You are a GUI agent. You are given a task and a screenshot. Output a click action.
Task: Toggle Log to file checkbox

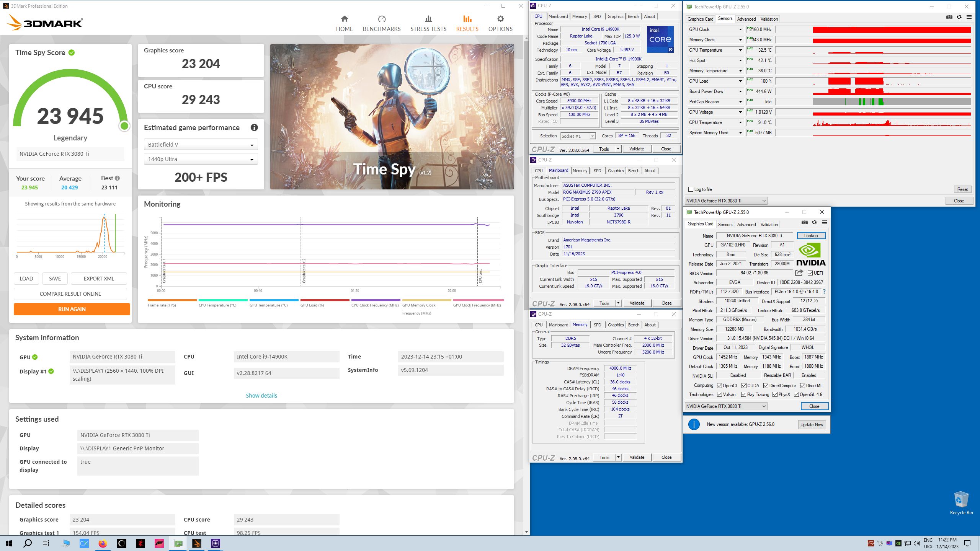coord(691,189)
